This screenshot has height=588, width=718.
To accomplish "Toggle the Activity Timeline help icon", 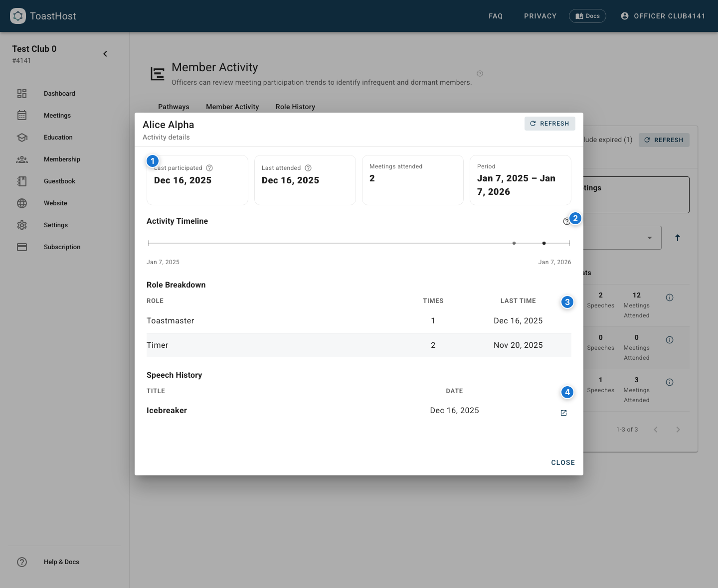I will pyautogui.click(x=567, y=221).
